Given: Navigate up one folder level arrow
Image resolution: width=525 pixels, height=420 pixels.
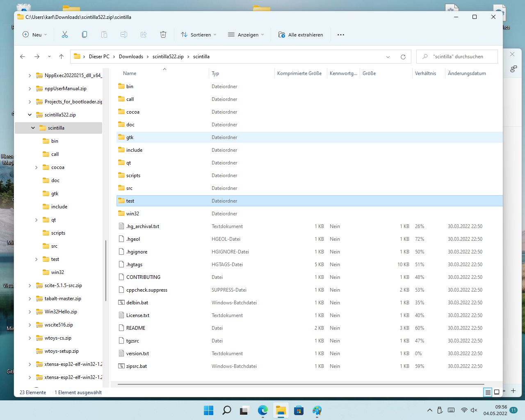Looking at the screenshot, I should [x=62, y=57].
